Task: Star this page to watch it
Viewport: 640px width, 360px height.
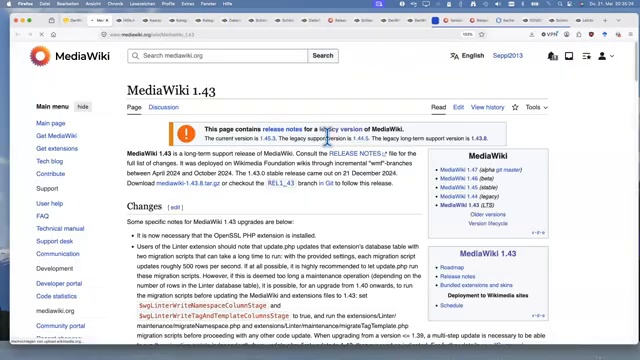Action: pyautogui.click(x=515, y=107)
